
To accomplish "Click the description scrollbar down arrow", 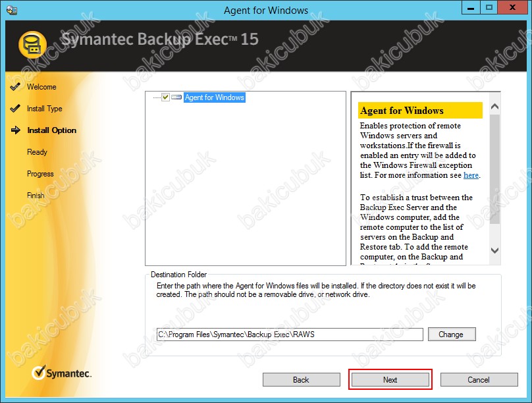I will [494, 250].
